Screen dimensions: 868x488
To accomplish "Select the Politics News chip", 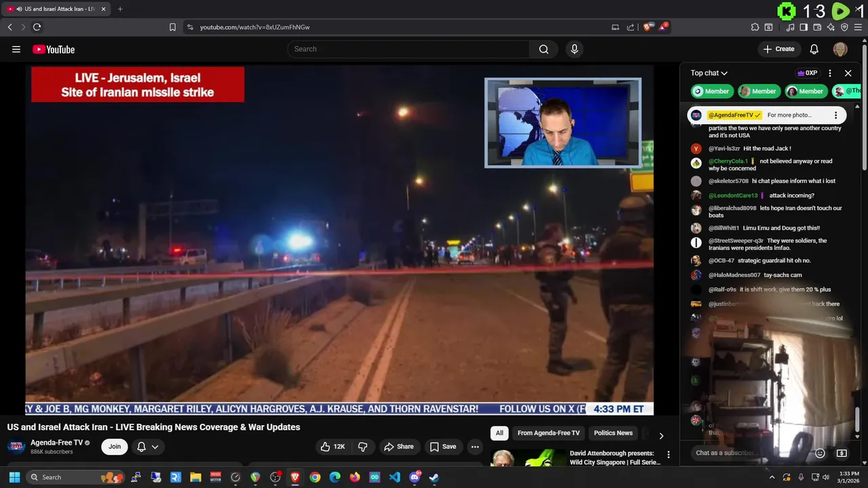I will [613, 433].
